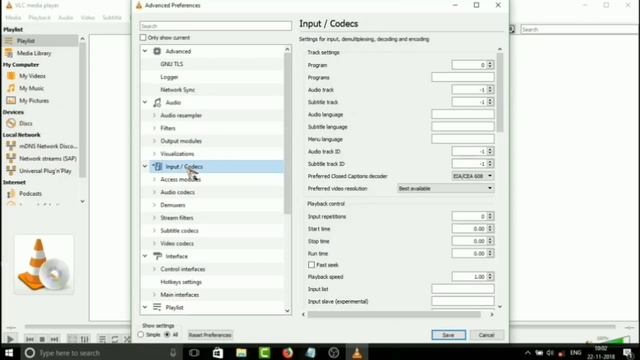
Task: Click the mDNS Network Discovery icon
Action: 11,146
